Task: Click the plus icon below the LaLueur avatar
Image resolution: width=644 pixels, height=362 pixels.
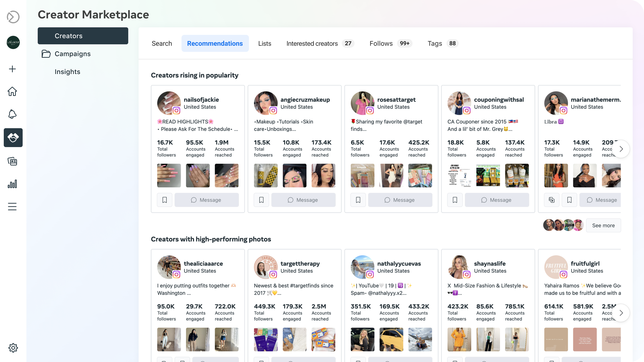Action: pos(12,69)
